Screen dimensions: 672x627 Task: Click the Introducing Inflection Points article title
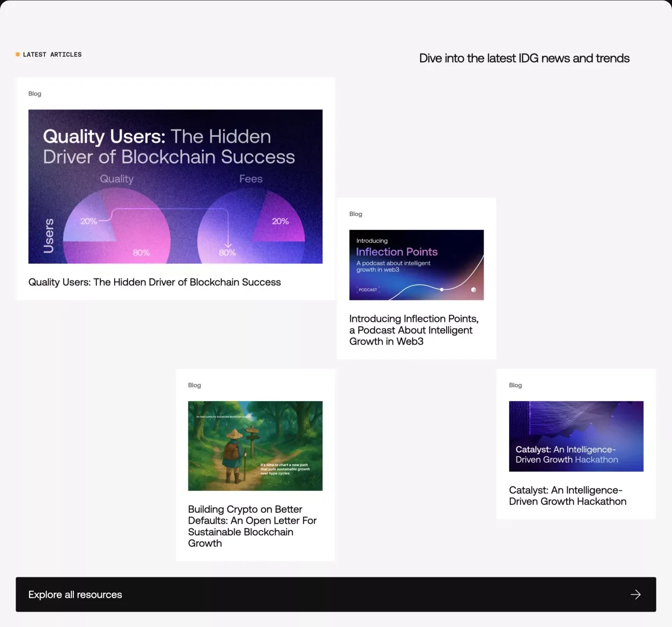coord(414,330)
